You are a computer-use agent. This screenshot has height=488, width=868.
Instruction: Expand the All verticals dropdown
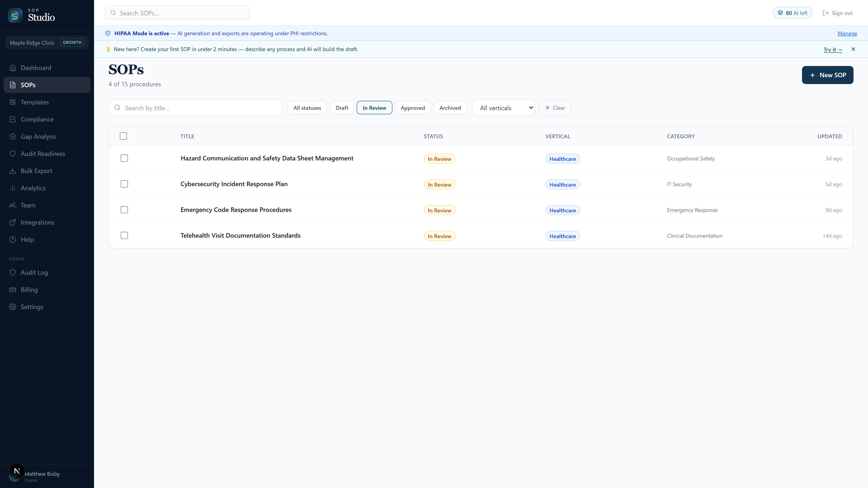pos(503,108)
